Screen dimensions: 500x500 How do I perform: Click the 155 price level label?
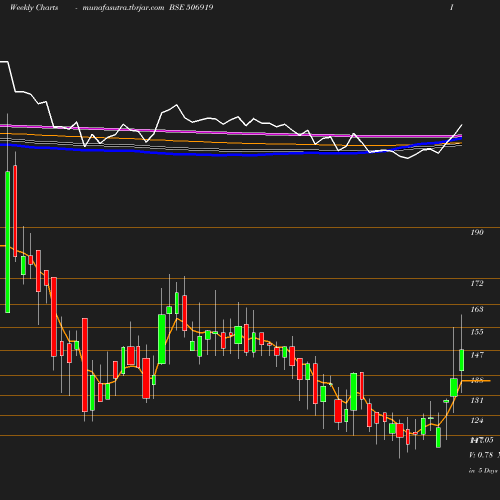pos(477,332)
